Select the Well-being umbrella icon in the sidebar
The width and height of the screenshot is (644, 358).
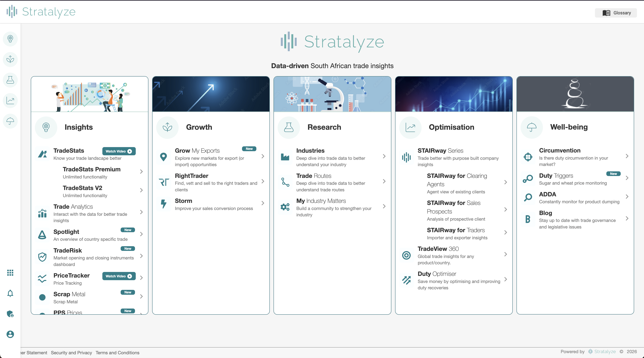10,121
